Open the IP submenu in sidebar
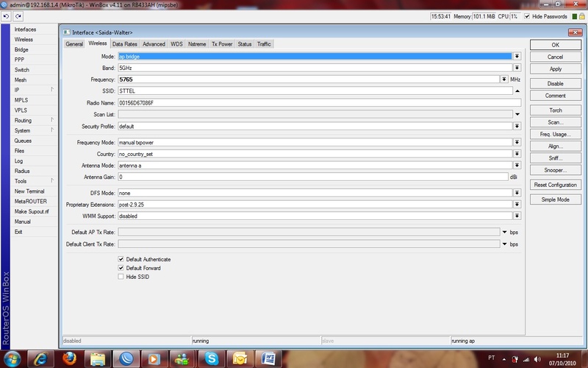 pos(34,90)
